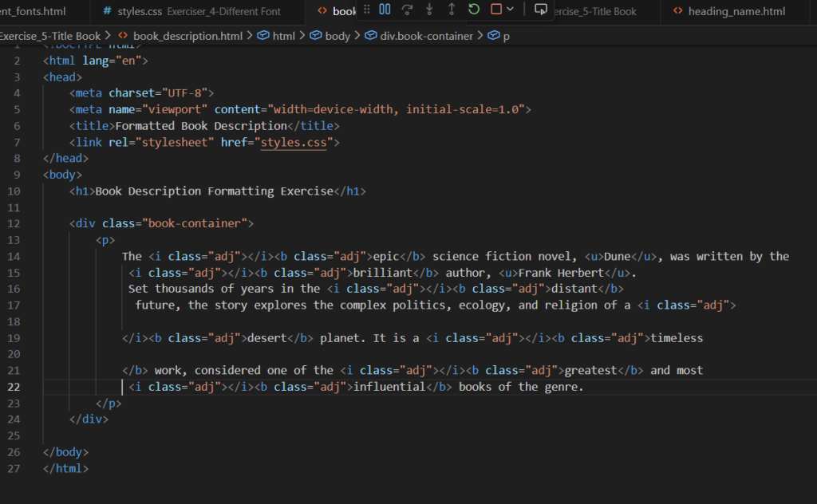Click the Step Over debug icon
Viewport: 817px width, 504px height.
[x=407, y=10]
